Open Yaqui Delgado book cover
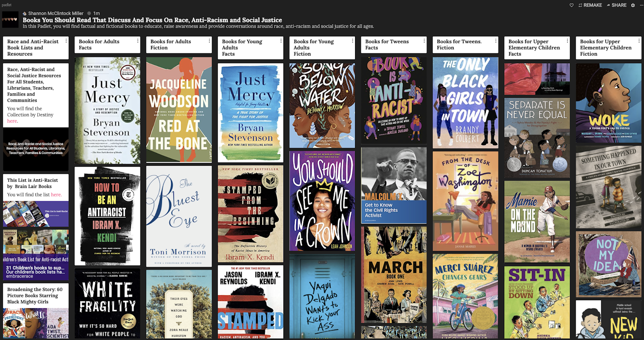Screen dimensions: 644x340 point(322,296)
